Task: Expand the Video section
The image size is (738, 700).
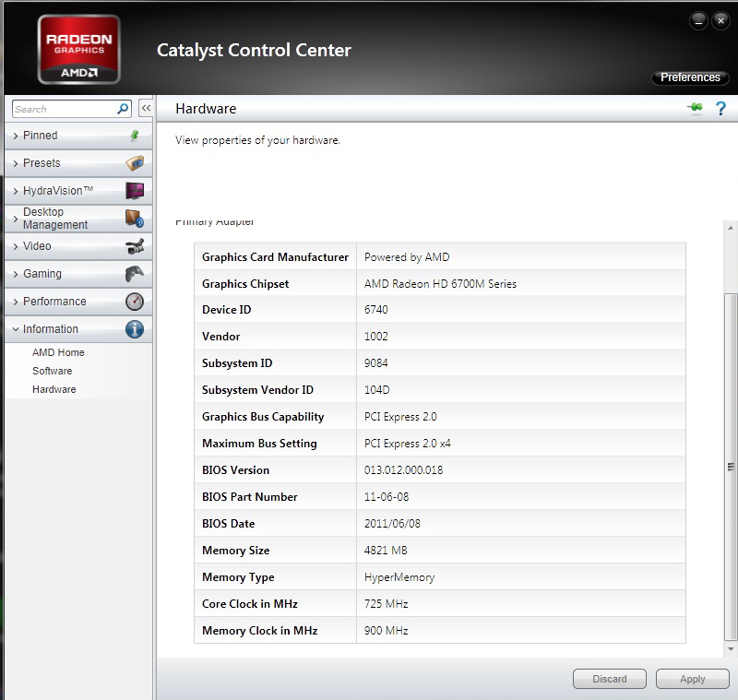Action: tap(78, 246)
